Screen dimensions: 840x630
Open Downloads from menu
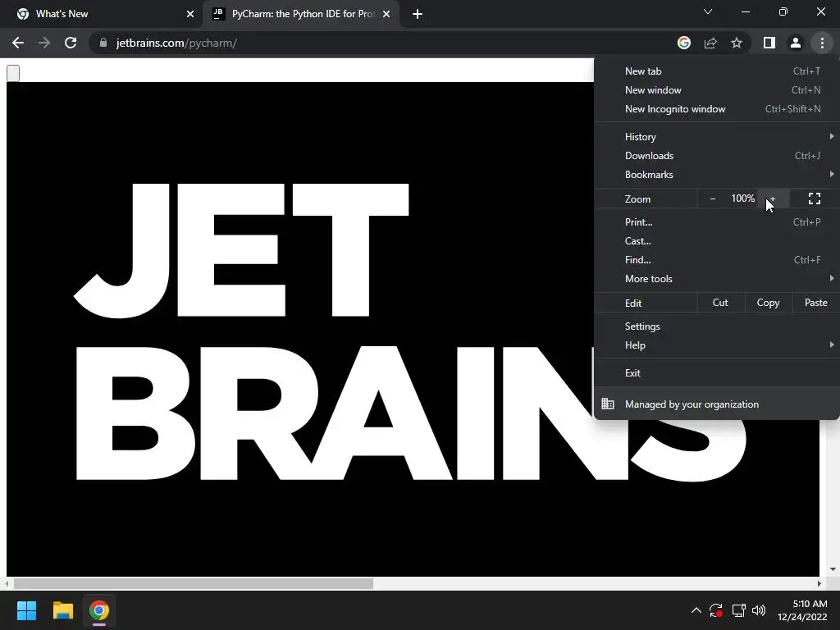tap(717, 155)
